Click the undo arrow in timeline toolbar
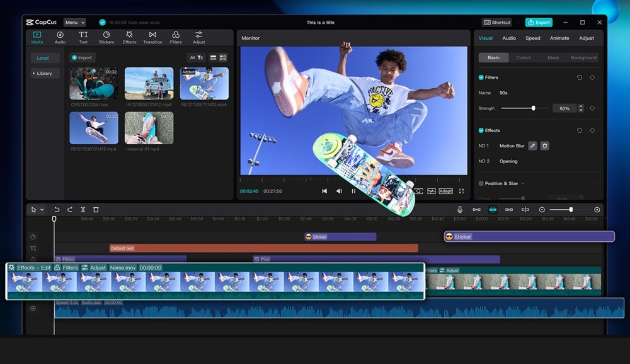Image resolution: width=630 pixels, height=364 pixels. tap(57, 210)
